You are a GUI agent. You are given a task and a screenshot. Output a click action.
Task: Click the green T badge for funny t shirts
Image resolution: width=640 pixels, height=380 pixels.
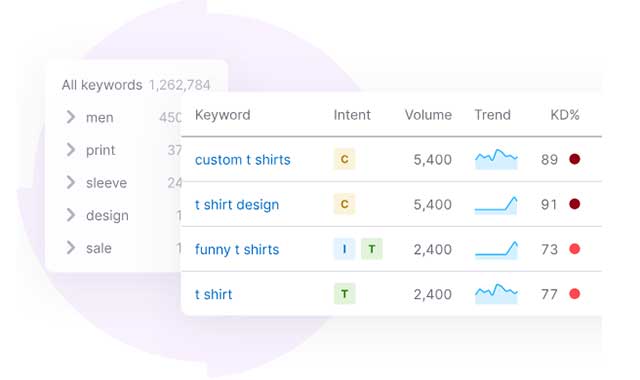[371, 249]
